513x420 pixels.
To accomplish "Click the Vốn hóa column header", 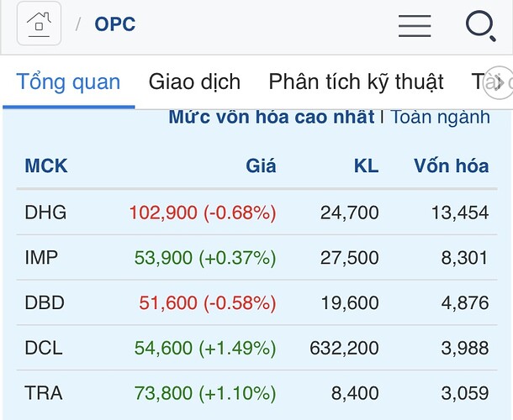I will pos(451,166).
